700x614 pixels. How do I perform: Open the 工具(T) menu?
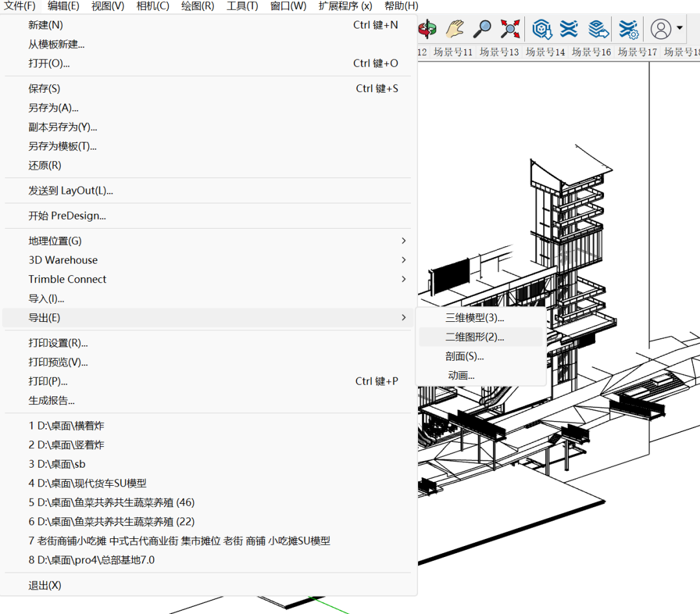point(242,6)
